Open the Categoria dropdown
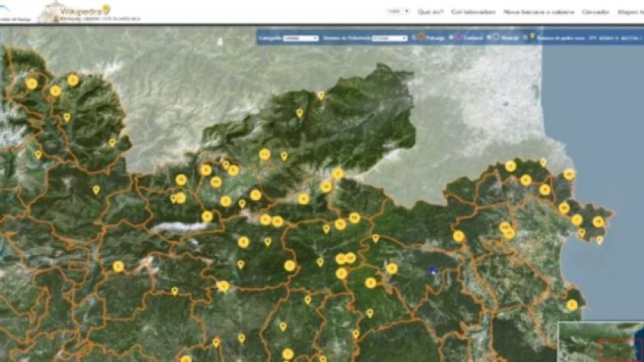 click(300, 37)
